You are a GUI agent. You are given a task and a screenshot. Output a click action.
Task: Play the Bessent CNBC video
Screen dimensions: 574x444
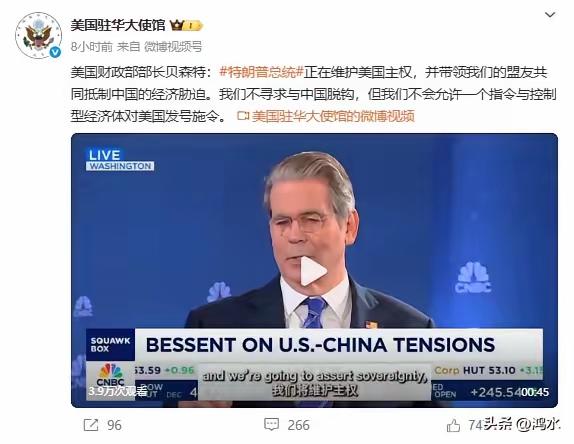click(313, 271)
